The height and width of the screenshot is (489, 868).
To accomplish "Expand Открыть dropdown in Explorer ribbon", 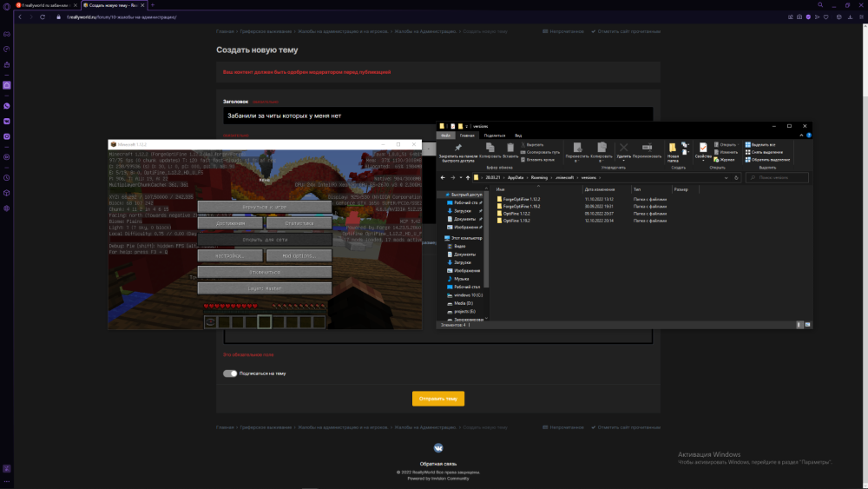I will [738, 144].
